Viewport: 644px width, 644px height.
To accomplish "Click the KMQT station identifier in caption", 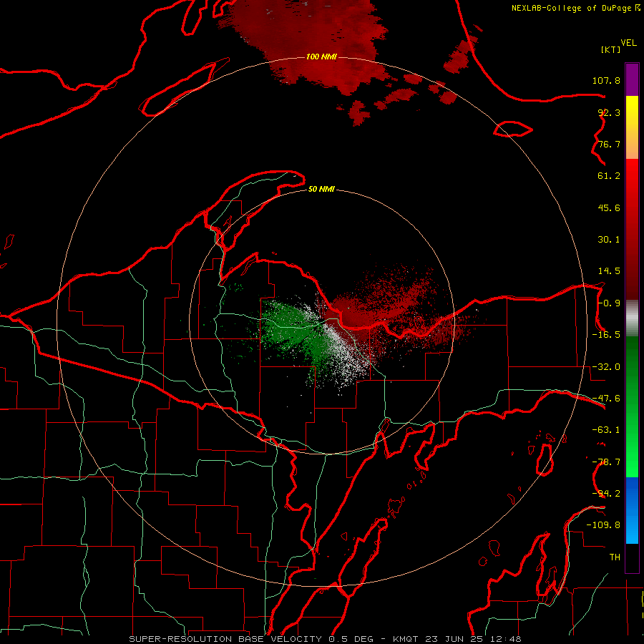I will point(406,639).
